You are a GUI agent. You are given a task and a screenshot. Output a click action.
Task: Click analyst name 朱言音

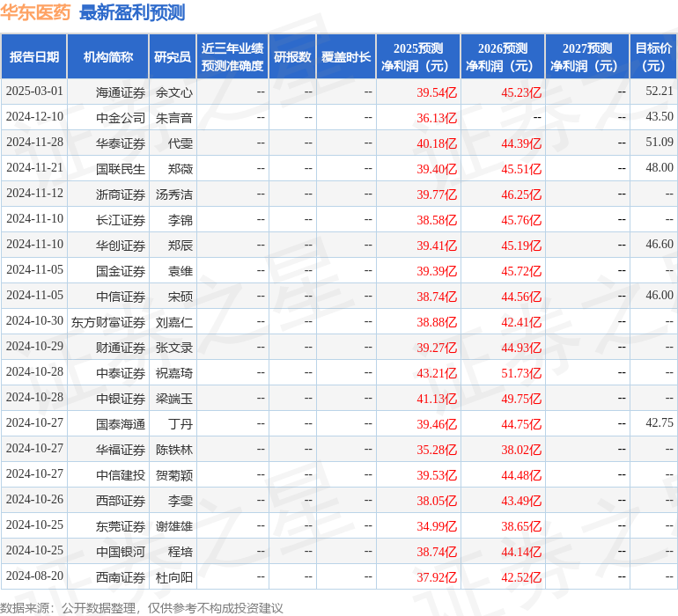point(173,118)
